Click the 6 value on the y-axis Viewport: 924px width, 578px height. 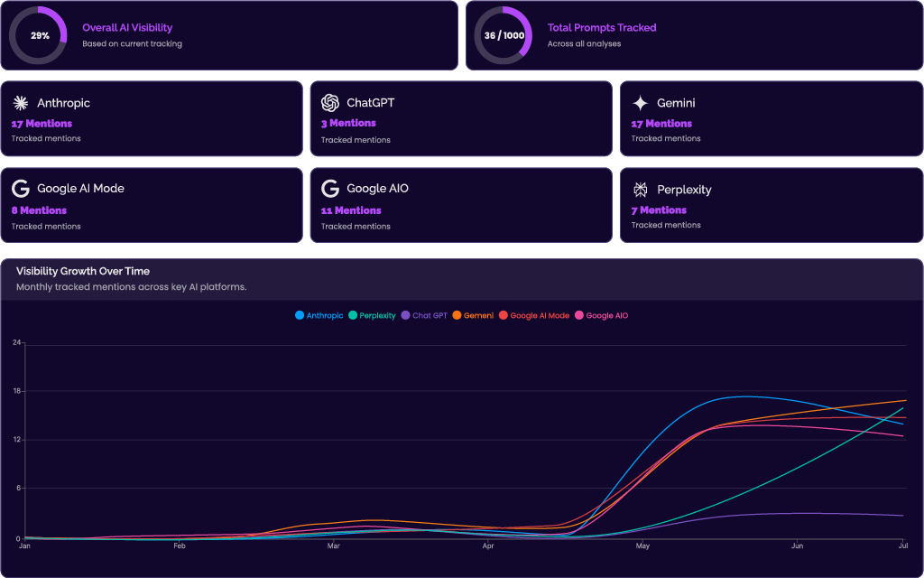18,489
